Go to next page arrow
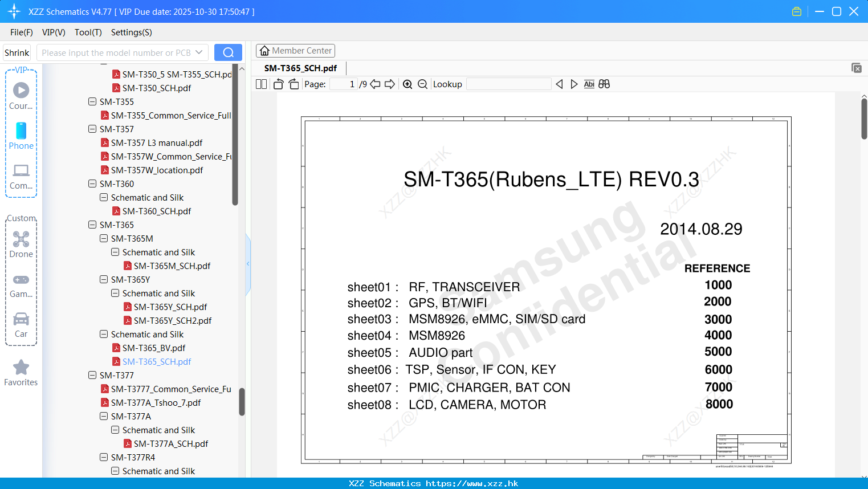 [390, 84]
